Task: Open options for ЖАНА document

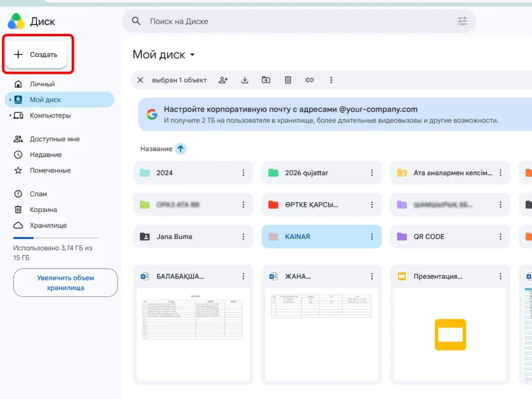Action: click(x=372, y=276)
